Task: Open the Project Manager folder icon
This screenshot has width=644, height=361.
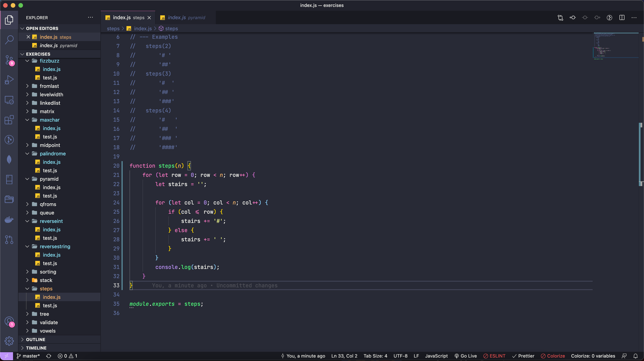Action: pos(9,199)
